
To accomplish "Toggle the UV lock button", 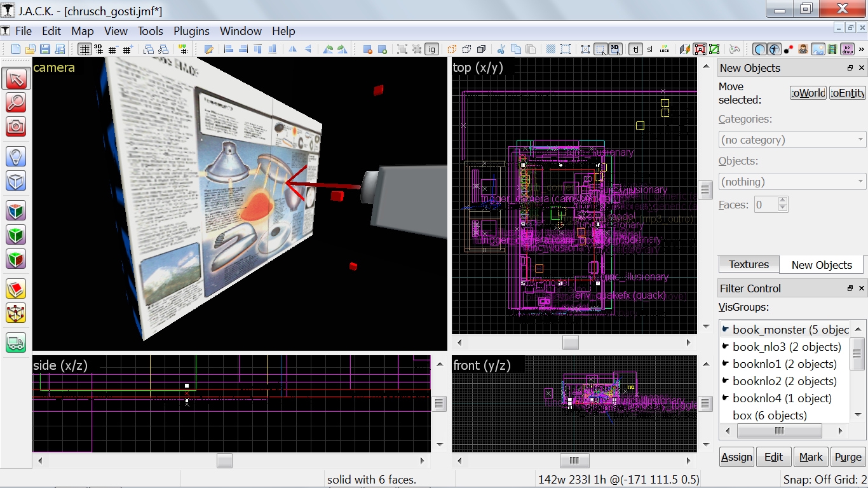I will tap(664, 50).
